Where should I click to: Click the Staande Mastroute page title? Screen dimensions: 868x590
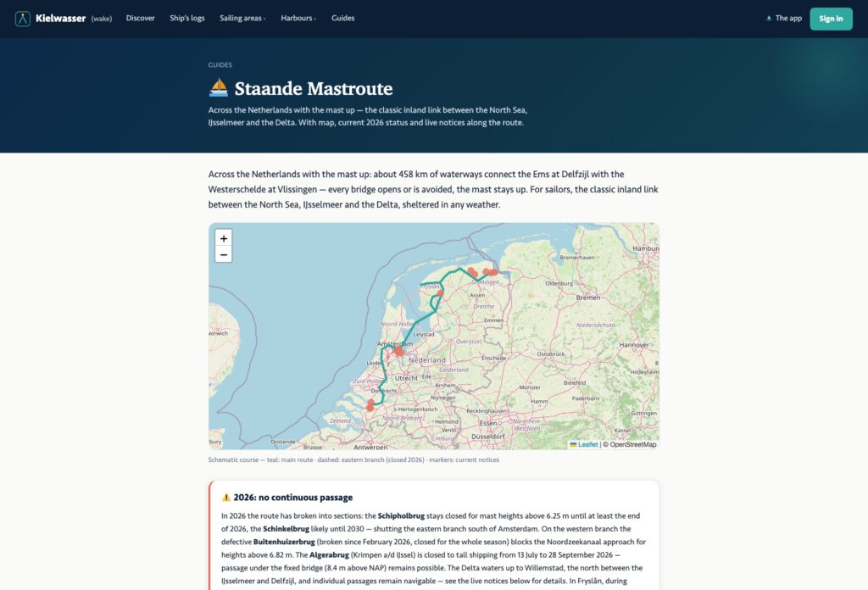[x=314, y=88]
